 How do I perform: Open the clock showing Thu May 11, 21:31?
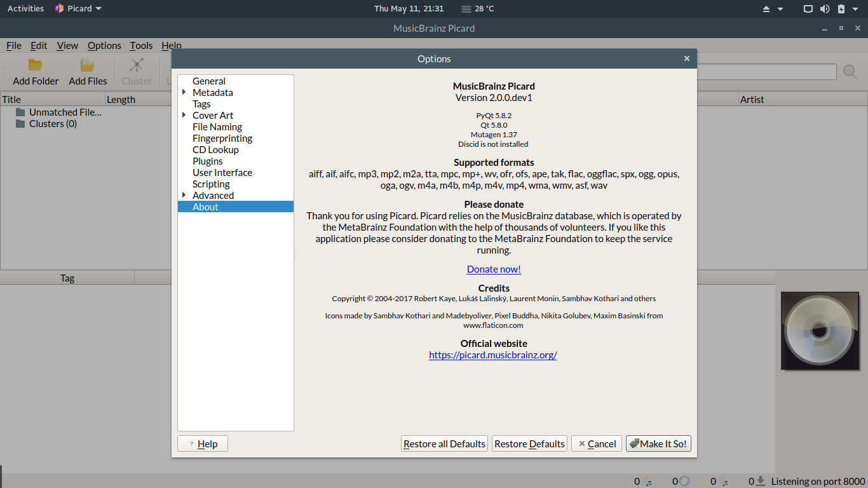[409, 9]
